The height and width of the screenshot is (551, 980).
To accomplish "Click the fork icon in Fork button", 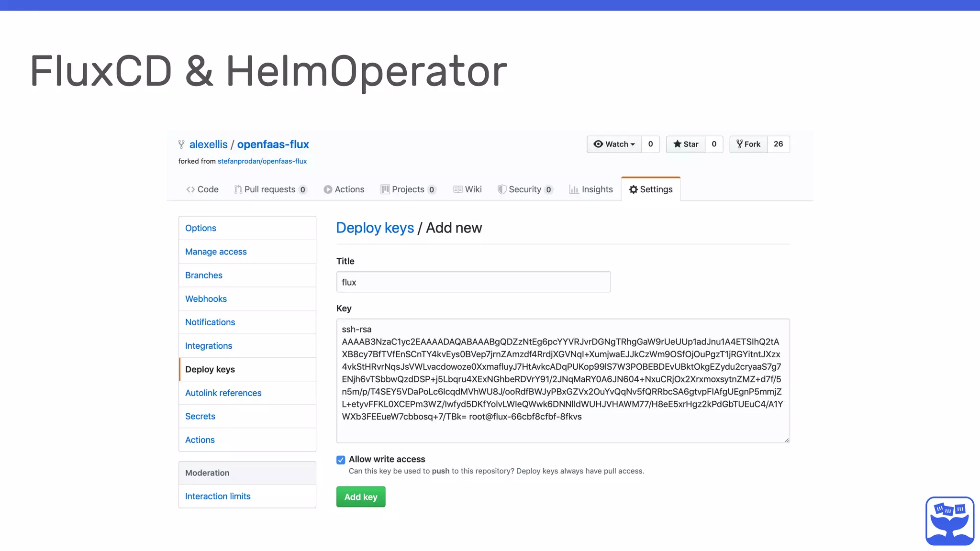I will (x=740, y=144).
